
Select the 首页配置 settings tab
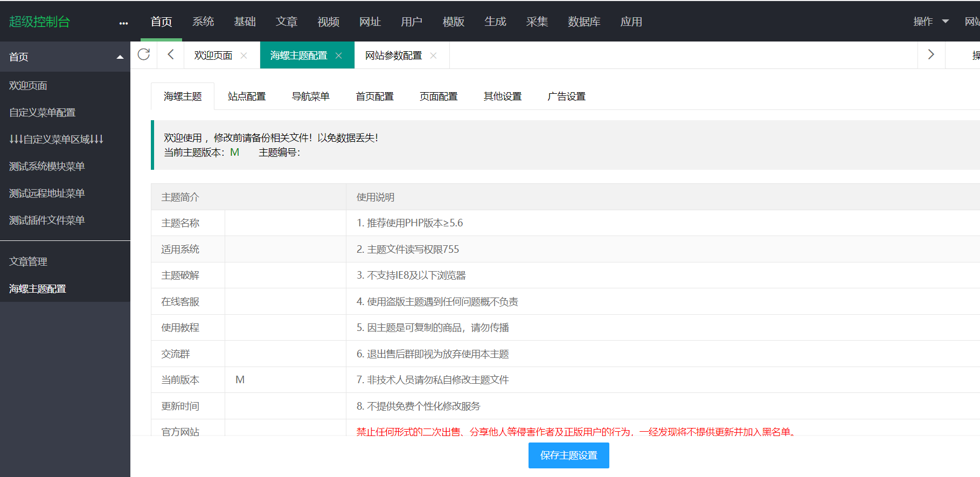click(374, 96)
